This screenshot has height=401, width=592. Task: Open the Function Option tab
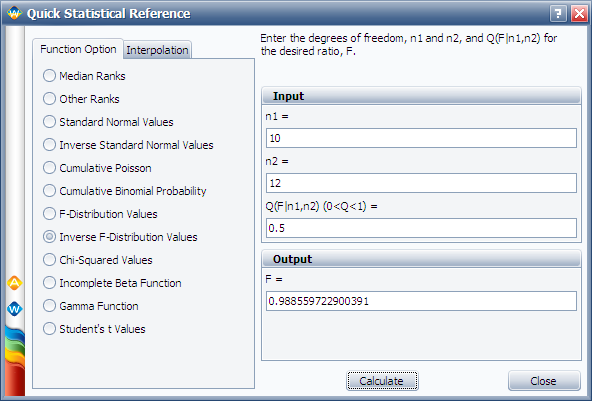tap(78, 49)
